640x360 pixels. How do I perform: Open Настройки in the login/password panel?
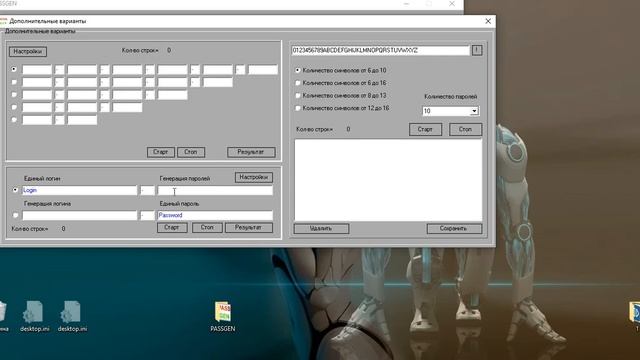pyautogui.click(x=253, y=177)
